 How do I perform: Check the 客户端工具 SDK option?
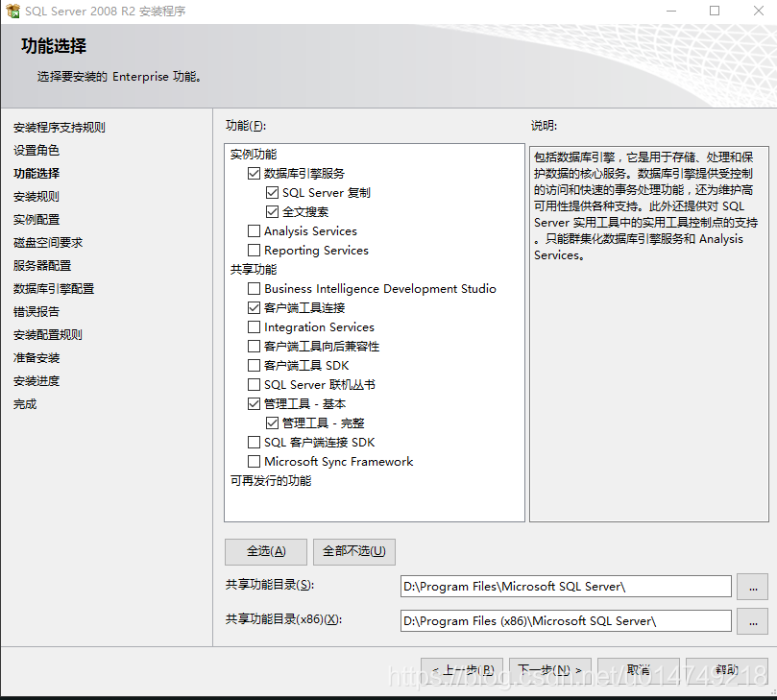pyautogui.click(x=254, y=366)
